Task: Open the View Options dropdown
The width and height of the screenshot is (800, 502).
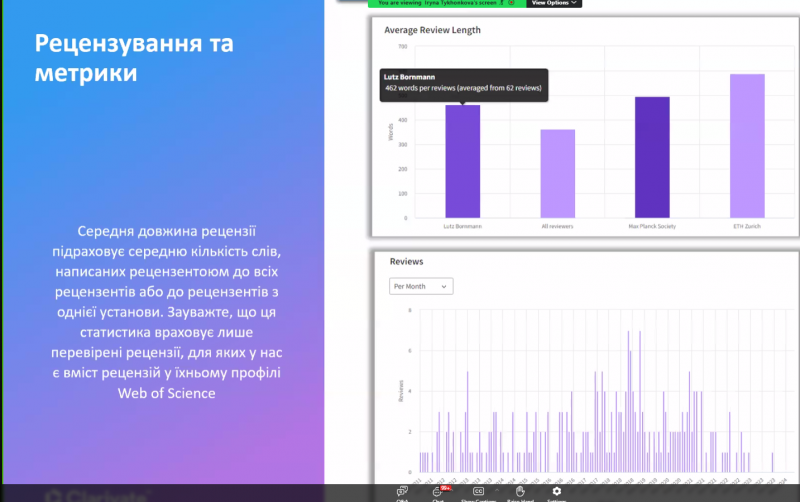Action: [554, 3]
